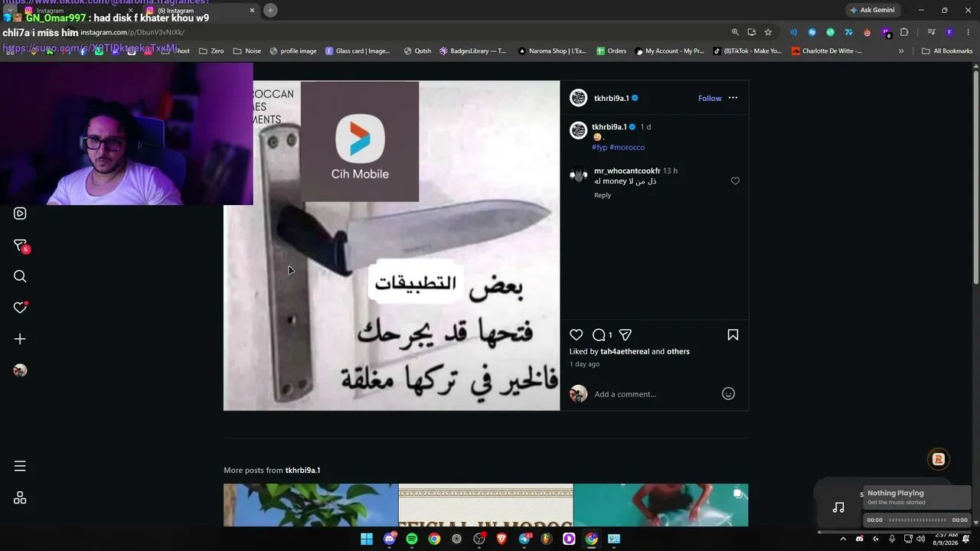The image size is (980, 551).
Task: Open your profile picture in the sidebar
Action: click(x=20, y=370)
